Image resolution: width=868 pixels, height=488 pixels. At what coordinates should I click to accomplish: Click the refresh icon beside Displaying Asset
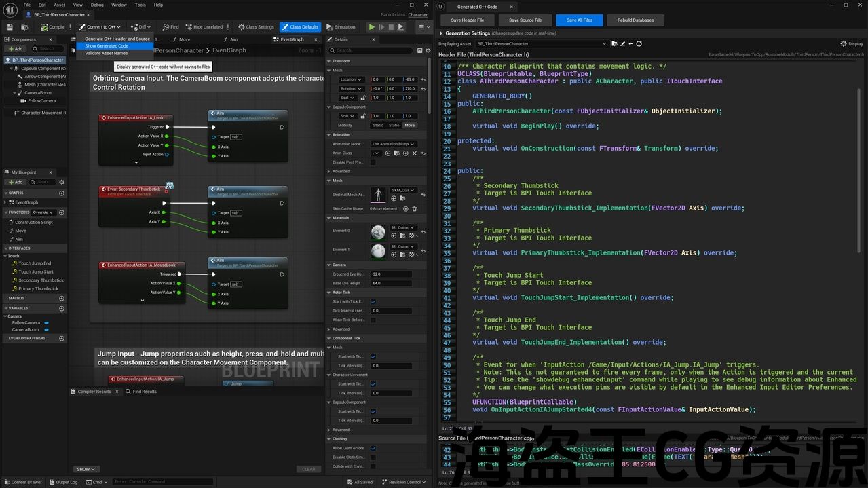[639, 44]
